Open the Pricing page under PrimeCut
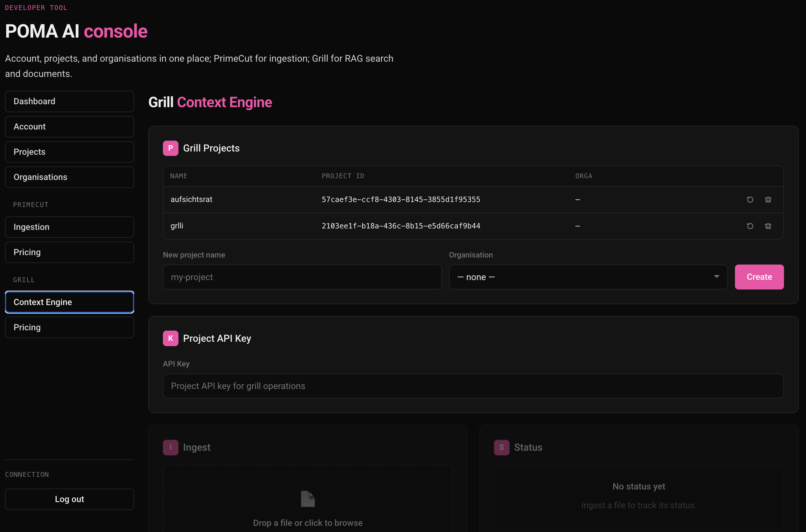 click(70, 252)
